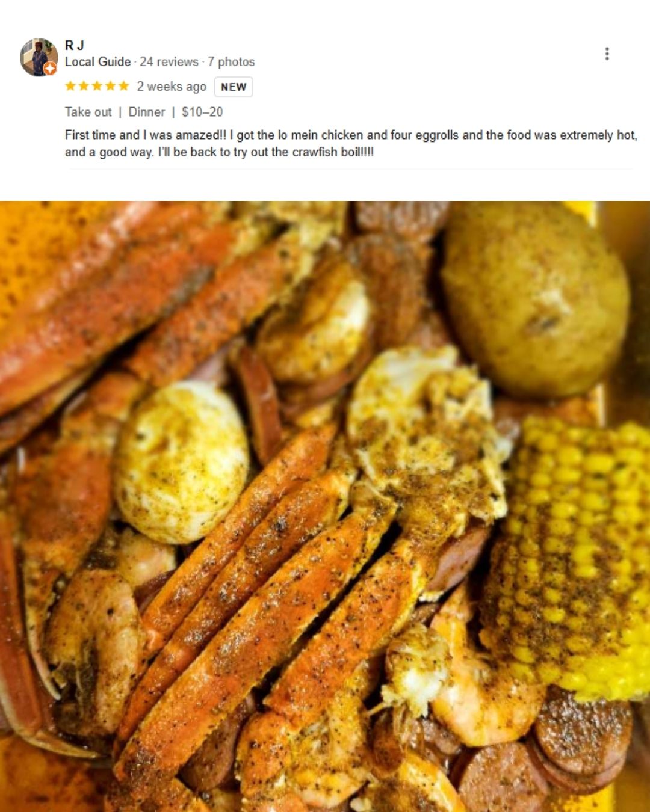Click the fourth rating star
Viewport: 650px width, 812px height.
pos(110,86)
